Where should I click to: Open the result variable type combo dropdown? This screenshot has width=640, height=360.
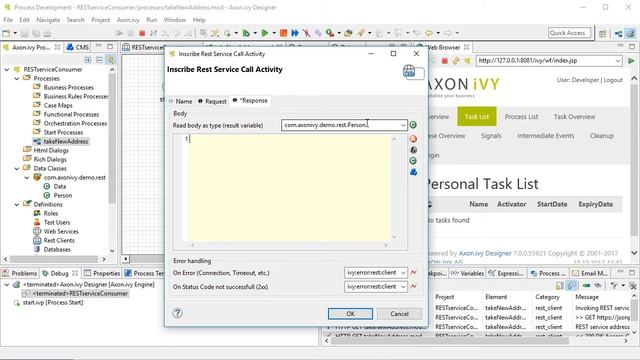403,125
